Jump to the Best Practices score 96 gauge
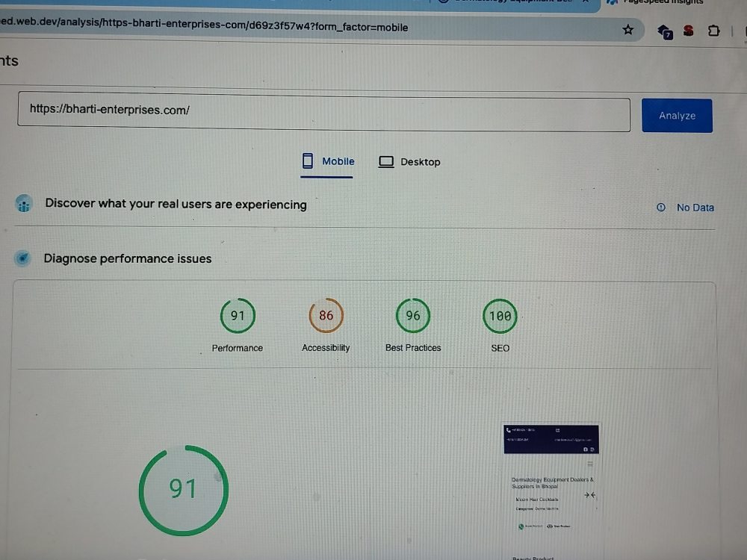Screen dimensions: 747x560 pyautogui.click(x=412, y=316)
